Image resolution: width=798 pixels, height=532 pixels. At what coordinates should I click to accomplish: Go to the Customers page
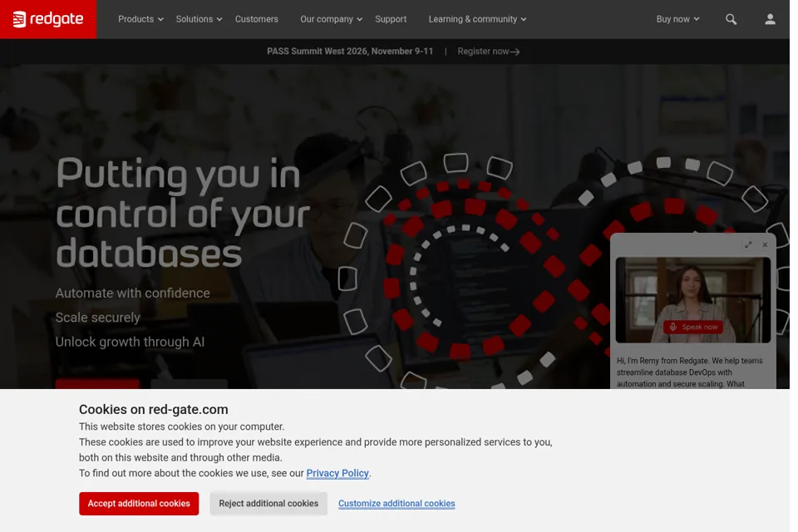(x=257, y=19)
